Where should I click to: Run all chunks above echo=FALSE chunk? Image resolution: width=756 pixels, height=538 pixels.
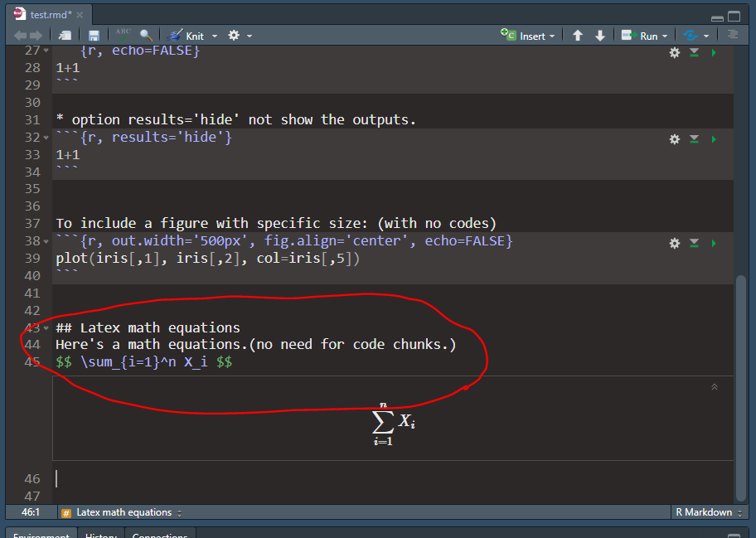coord(695,52)
